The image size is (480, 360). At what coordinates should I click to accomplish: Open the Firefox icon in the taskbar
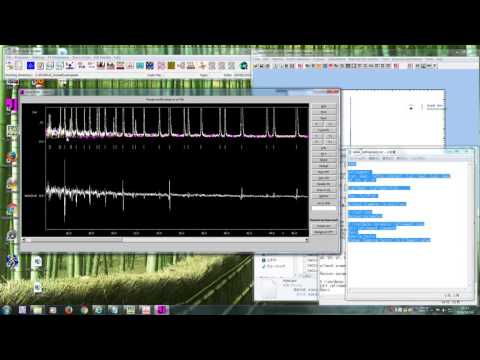[x=69, y=310]
